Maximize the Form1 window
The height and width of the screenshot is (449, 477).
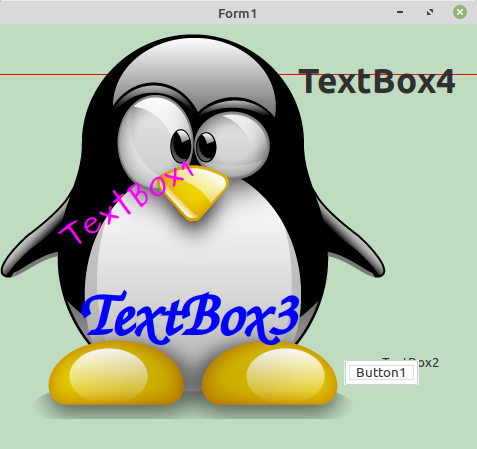tap(430, 12)
